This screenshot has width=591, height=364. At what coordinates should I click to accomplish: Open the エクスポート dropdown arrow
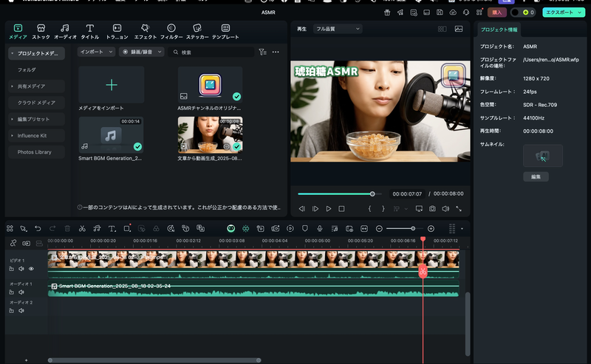(x=580, y=13)
